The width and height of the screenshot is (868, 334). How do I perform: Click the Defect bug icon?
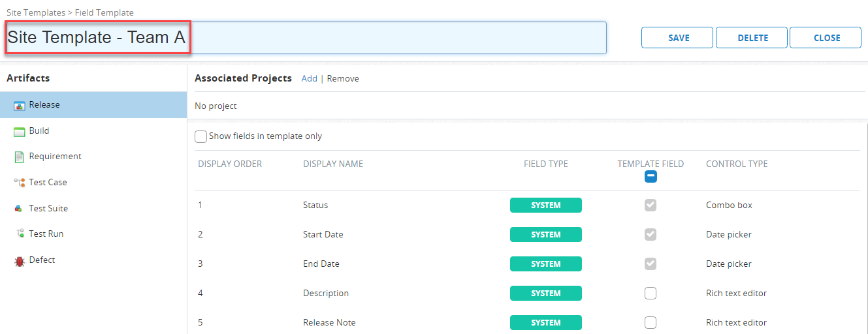19,260
